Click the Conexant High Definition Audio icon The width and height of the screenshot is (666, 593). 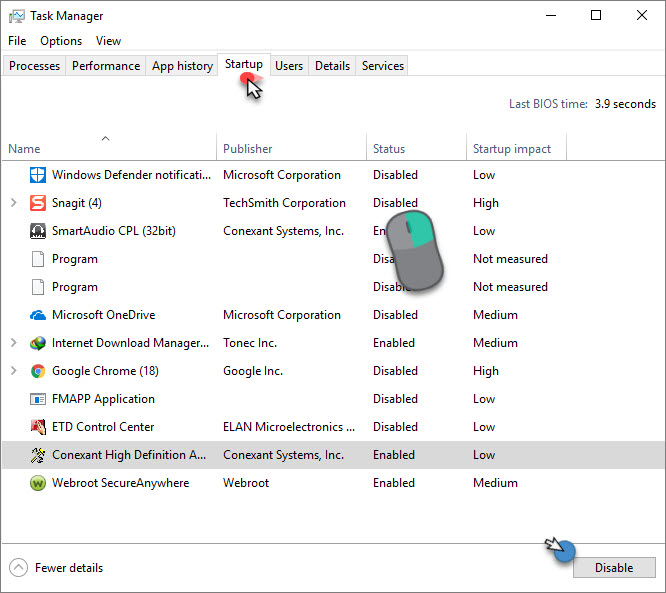[38, 455]
